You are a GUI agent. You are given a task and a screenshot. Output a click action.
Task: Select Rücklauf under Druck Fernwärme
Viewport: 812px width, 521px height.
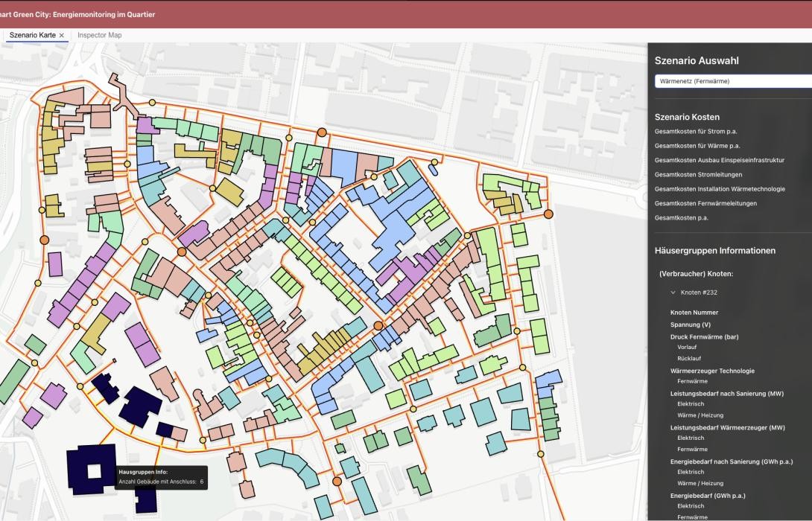tap(689, 358)
